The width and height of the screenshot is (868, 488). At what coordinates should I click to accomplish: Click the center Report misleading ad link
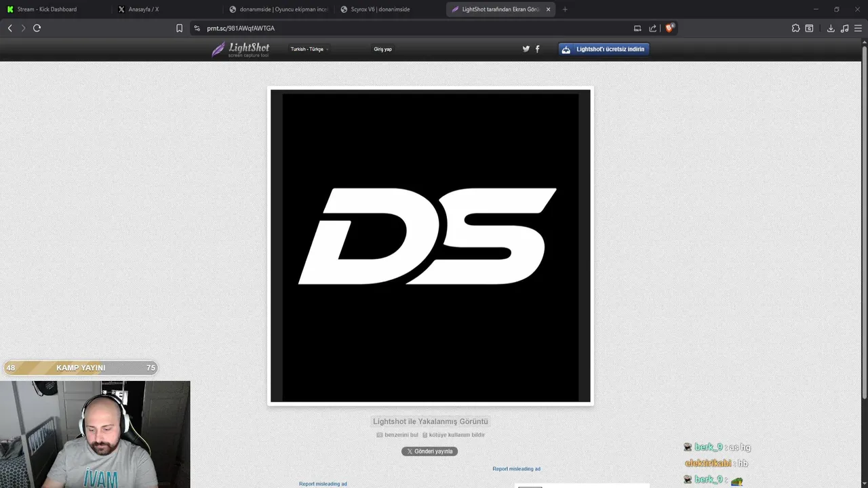pos(516,469)
